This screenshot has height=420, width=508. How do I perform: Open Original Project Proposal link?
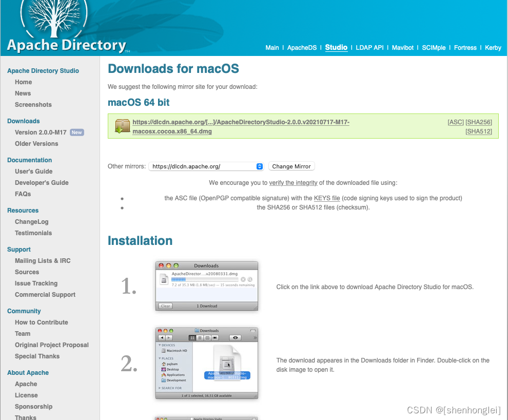tap(51, 345)
